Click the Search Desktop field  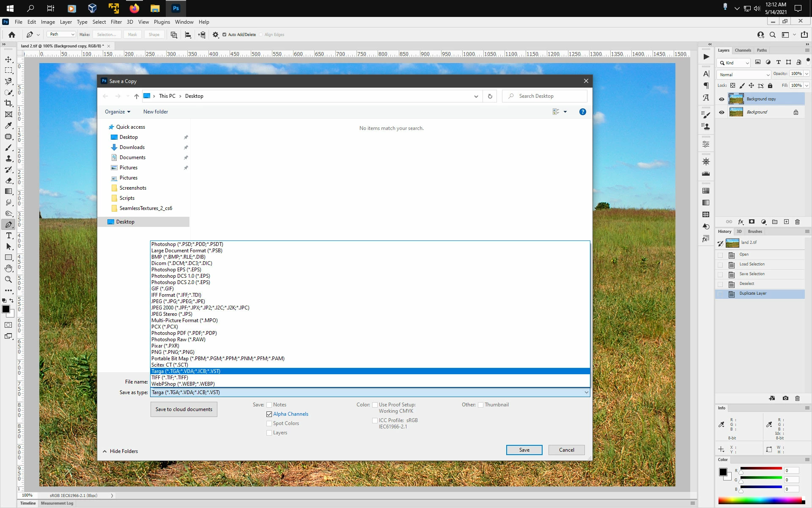(546, 96)
